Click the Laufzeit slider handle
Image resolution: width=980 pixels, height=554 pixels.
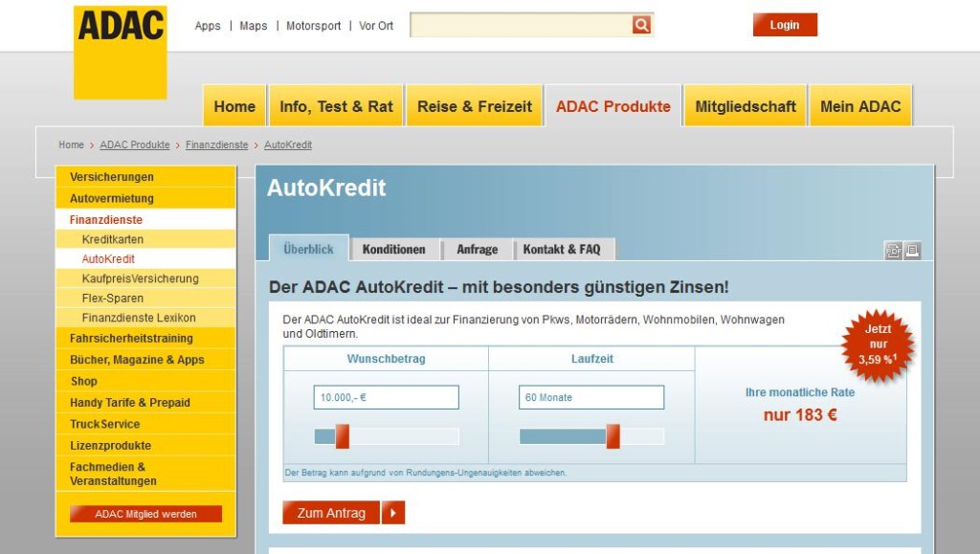tap(613, 436)
